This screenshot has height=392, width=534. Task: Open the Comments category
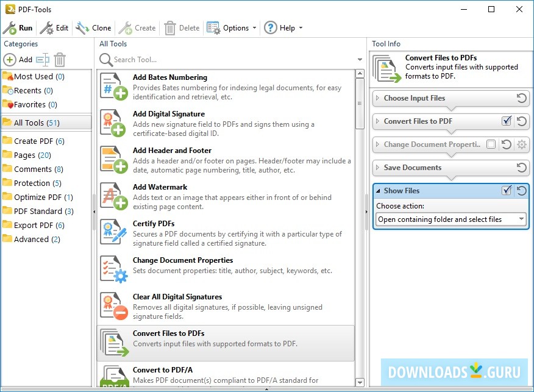coord(46,169)
